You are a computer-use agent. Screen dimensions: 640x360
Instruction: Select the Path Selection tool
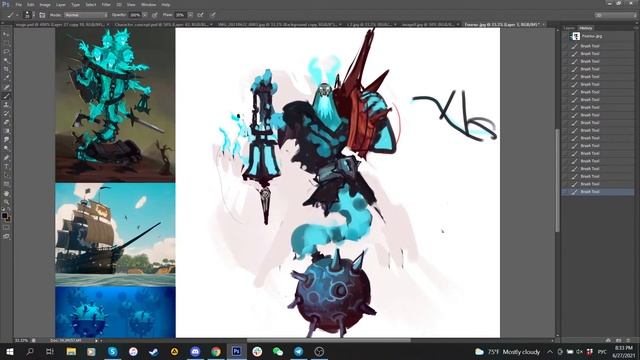coord(6,175)
